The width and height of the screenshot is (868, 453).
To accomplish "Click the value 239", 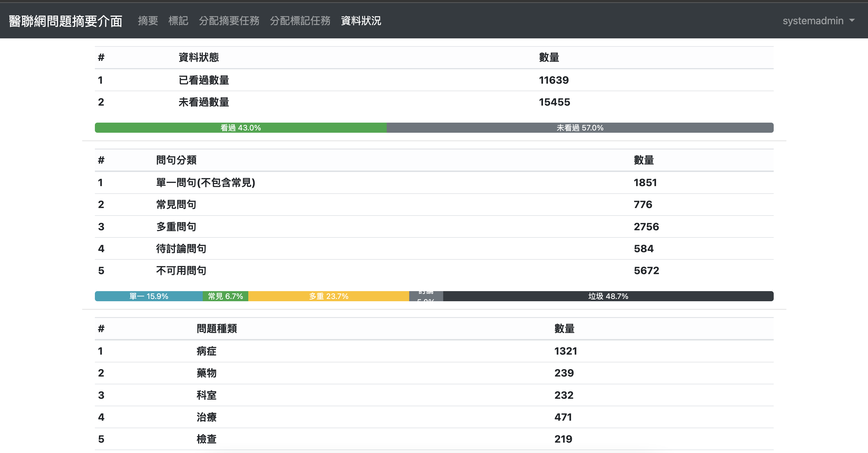I will pos(564,373).
